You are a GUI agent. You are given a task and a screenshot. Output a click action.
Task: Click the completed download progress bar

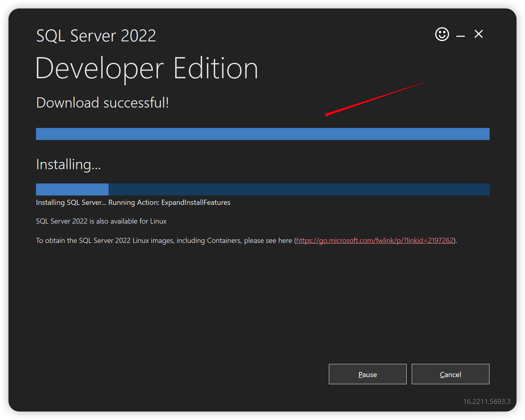pyautogui.click(x=262, y=134)
